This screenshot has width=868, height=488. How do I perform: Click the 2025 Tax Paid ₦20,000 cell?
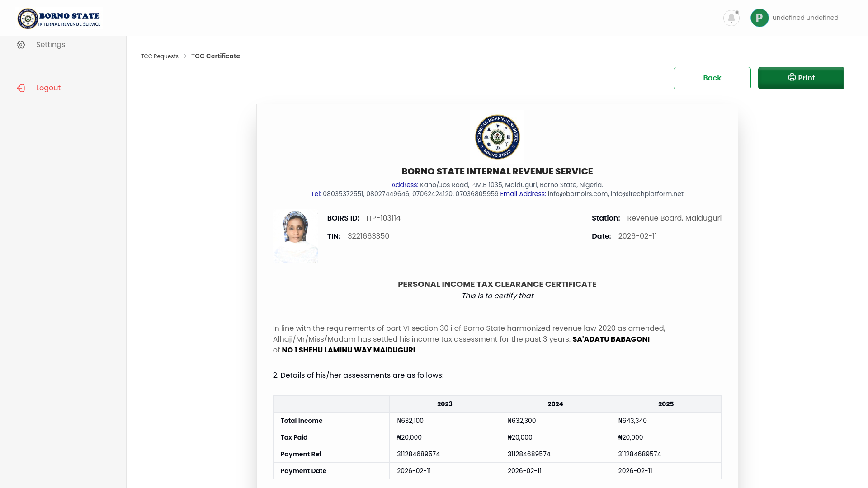click(x=666, y=437)
